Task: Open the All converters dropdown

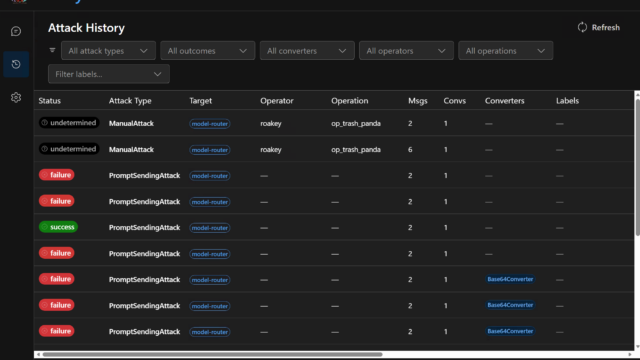Action: 307,51
